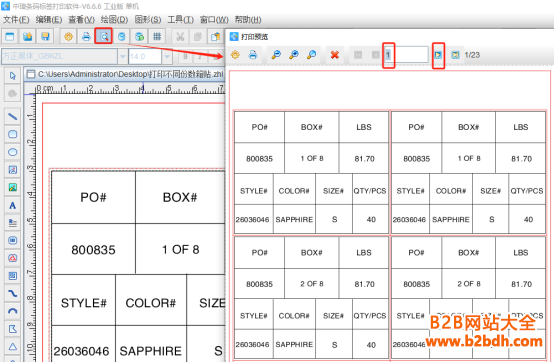
Task: Click the '1 OF 8' cell on design canvas
Action: (181, 250)
